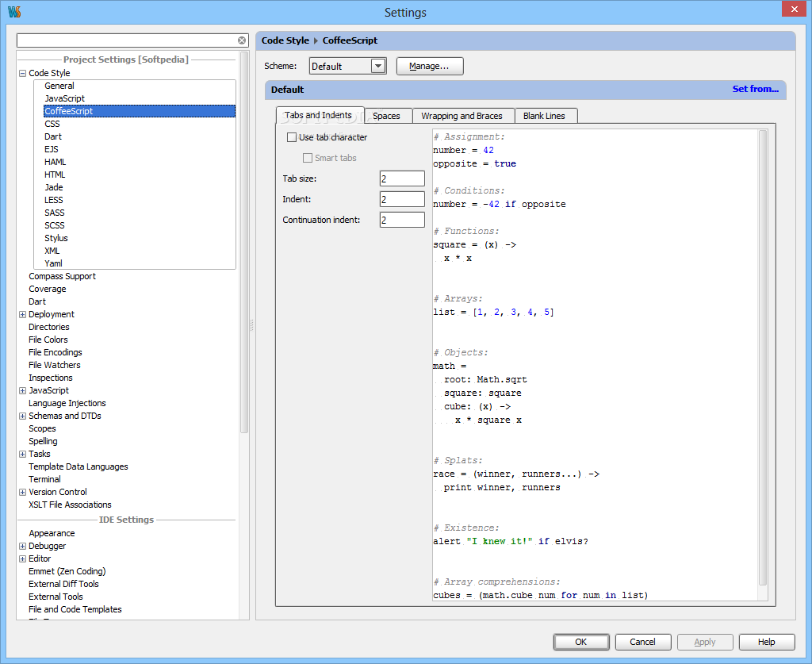Select General under Code Style
This screenshot has height=664, width=812.
tap(59, 86)
